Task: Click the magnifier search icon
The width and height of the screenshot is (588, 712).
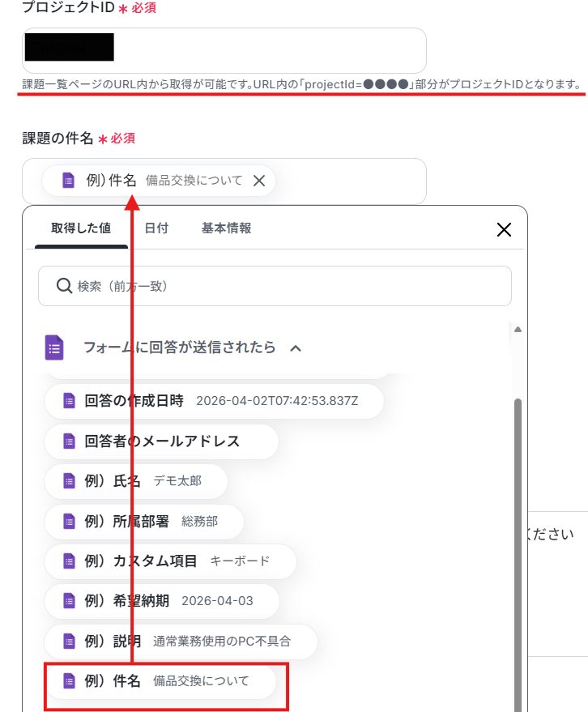Action: (x=64, y=286)
